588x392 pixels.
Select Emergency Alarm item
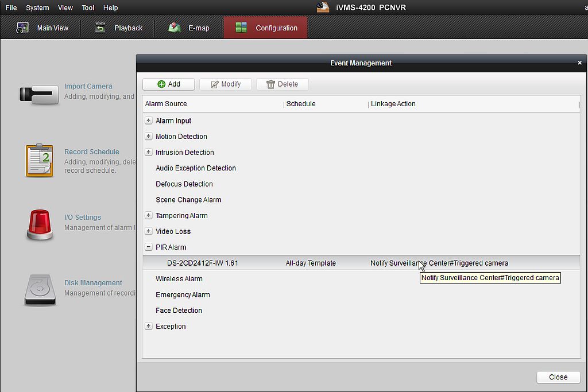(183, 294)
